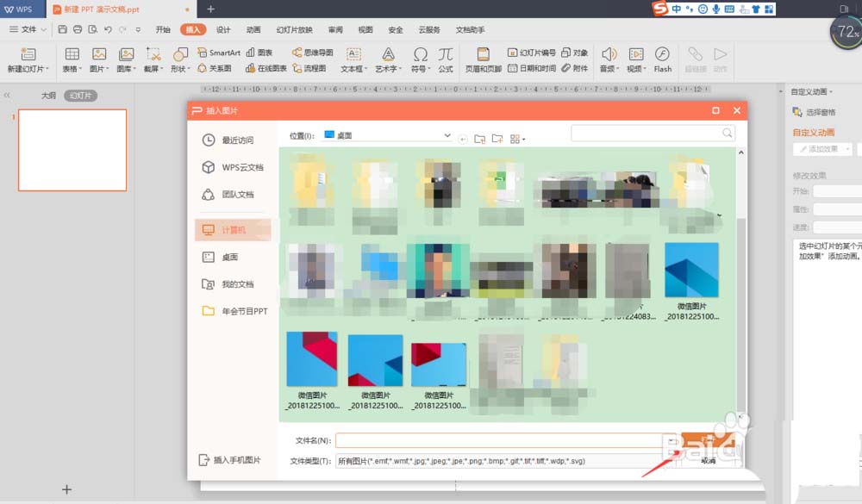Open Online Charts (在线图表)
This screenshot has height=504, width=862.
[266, 68]
